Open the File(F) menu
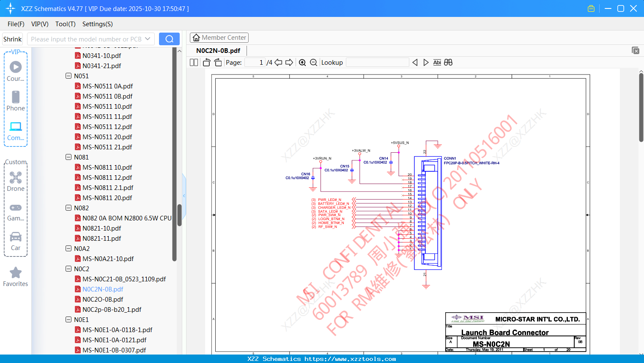 pos(16,24)
